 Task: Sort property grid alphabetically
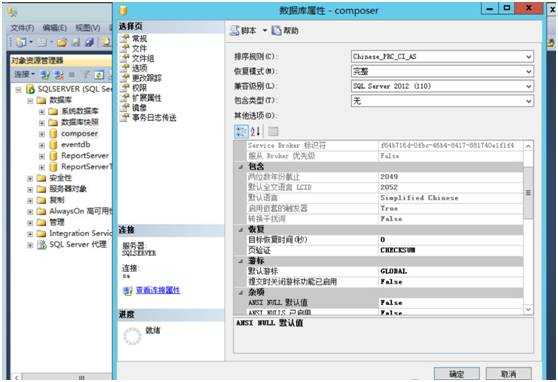pyautogui.click(x=255, y=131)
